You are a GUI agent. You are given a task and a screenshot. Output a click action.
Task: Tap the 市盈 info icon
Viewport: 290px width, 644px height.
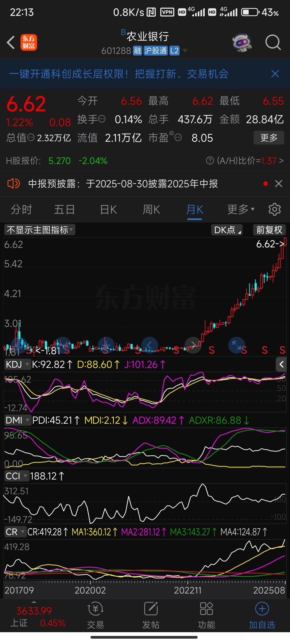pos(178,138)
